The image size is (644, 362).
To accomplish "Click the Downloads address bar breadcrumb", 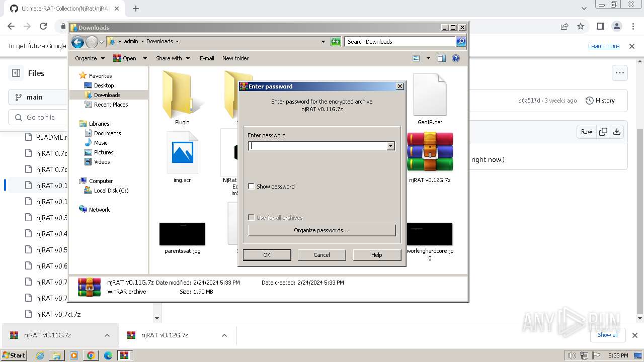I will (x=159, y=41).
